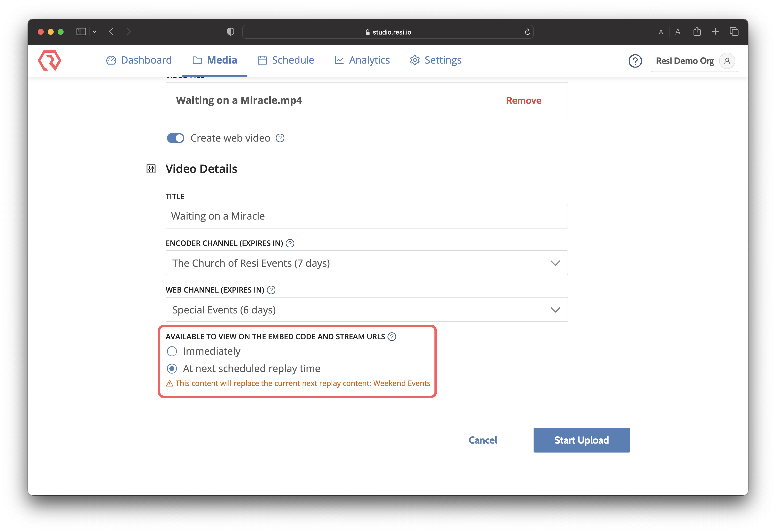This screenshot has height=532, width=776.
Task: Open a new tab with plus icon
Action: pos(715,32)
